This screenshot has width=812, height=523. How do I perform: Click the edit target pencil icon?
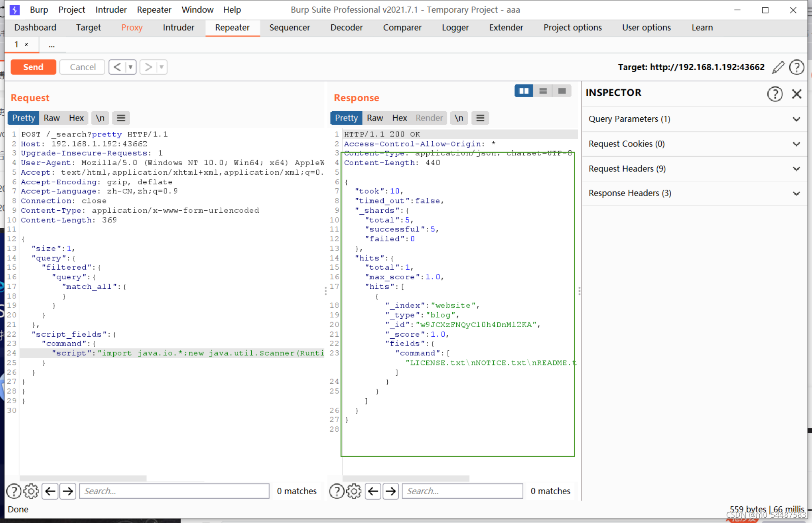[778, 67]
